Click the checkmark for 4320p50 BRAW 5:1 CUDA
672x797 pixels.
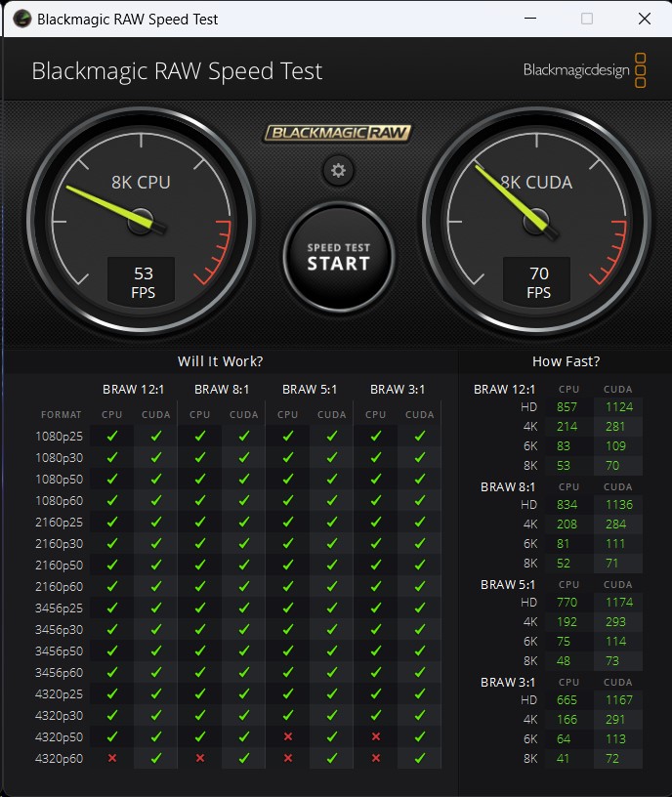[332, 736]
